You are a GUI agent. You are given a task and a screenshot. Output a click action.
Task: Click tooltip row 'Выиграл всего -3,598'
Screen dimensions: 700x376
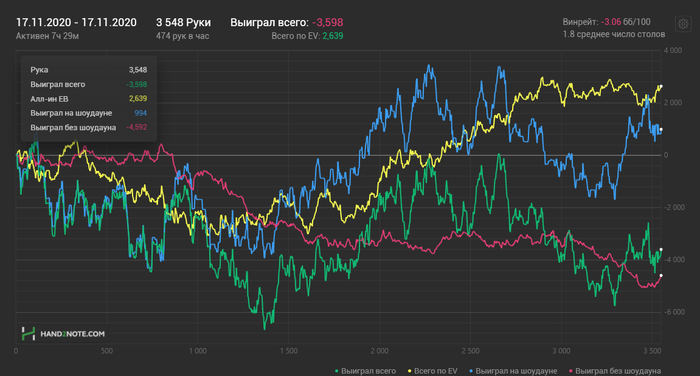tap(88, 84)
